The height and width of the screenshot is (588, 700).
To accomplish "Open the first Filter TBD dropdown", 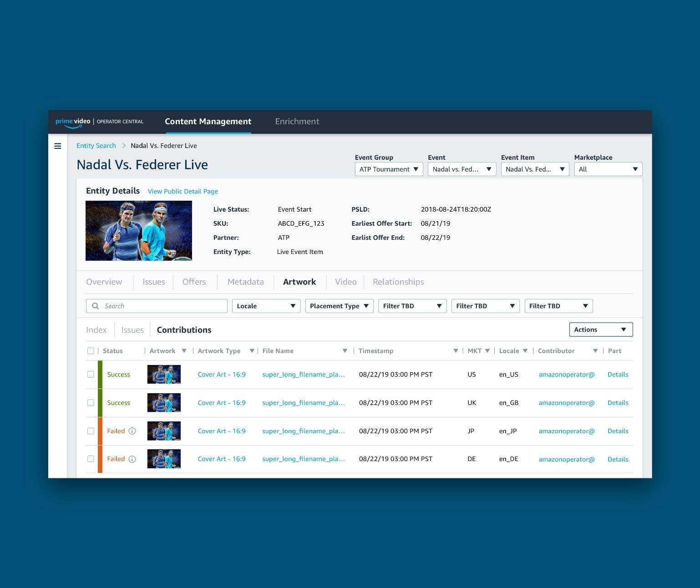I will (412, 306).
